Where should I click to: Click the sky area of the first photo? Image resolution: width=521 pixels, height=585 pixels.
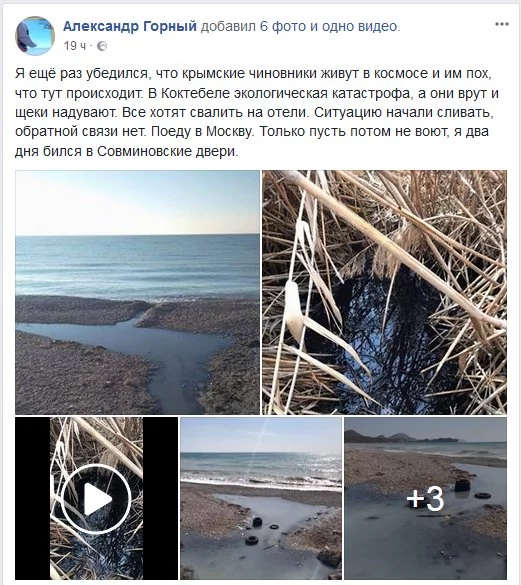pyautogui.click(x=137, y=203)
